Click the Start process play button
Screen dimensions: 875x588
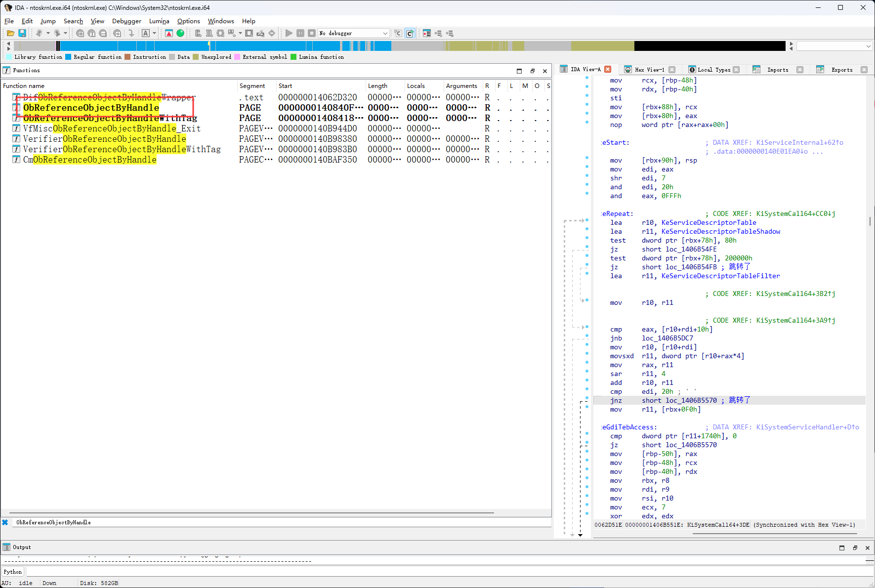coord(289,33)
